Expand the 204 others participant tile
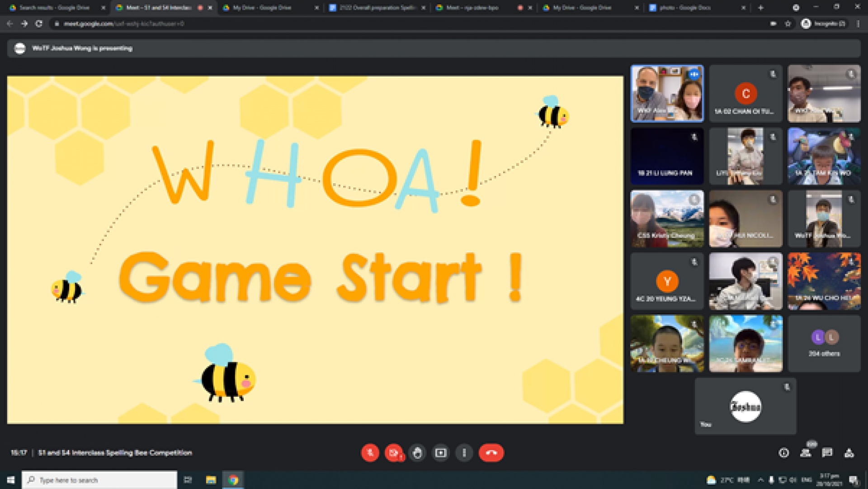Viewport: 868px width, 489px height. pyautogui.click(x=824, y=344)
